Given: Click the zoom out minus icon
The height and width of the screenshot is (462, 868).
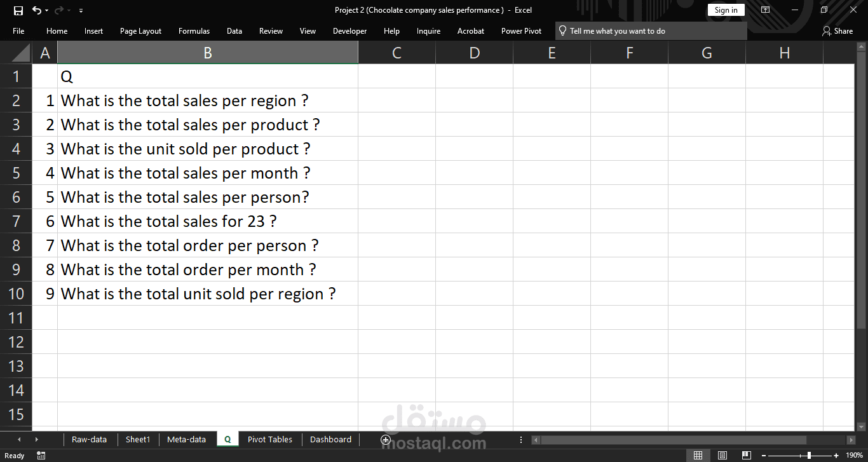Looking at the screenshot, I should coord(763,456).
